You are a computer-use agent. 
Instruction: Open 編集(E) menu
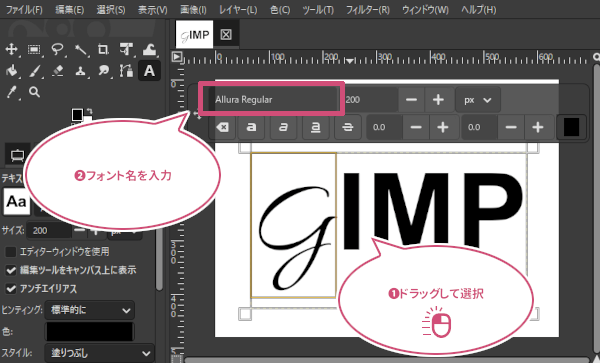[69, 10]
